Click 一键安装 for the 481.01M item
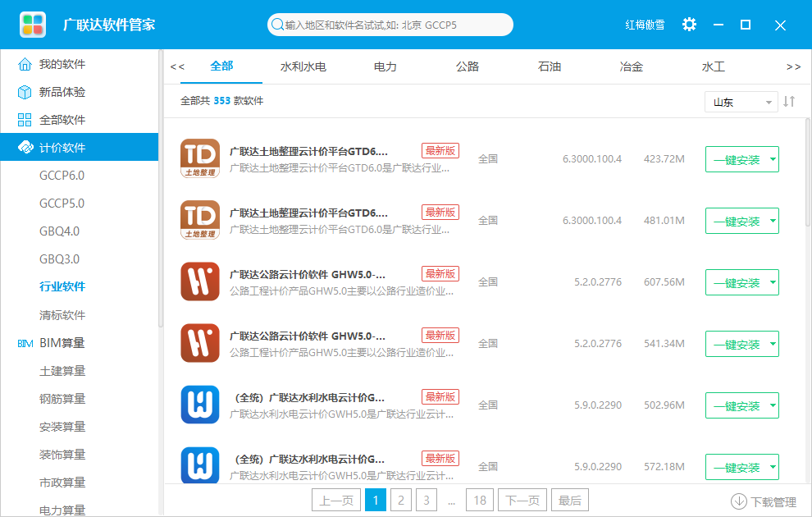The width and height of the screenshot is (812, 517). pos(737,222)
